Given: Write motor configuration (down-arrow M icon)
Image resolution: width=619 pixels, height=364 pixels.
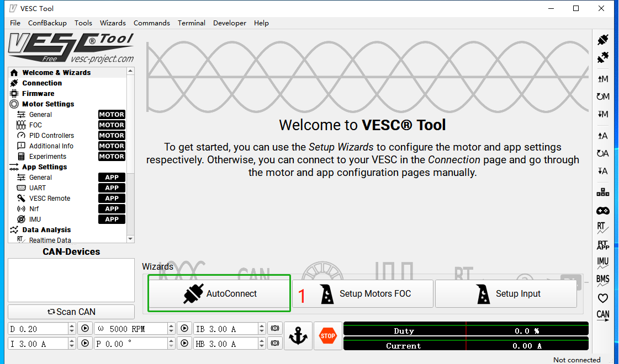Looking at the screenshot, I should coord(603,114).
